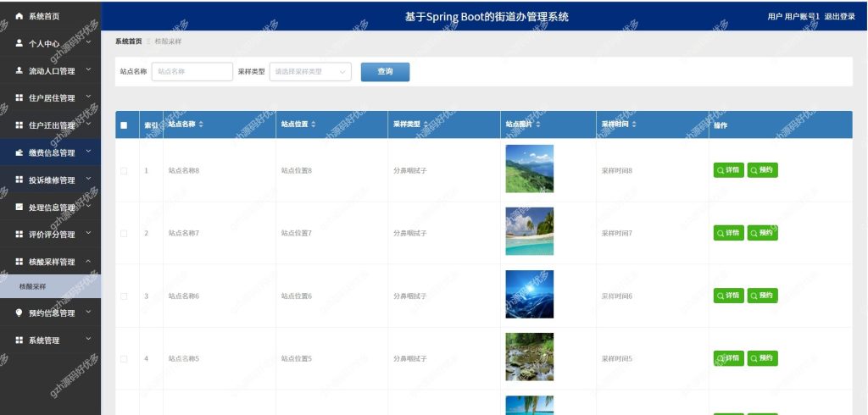Check the row for 站点名称7
Screen dimensions: 868x415
[x=124, y=234]
